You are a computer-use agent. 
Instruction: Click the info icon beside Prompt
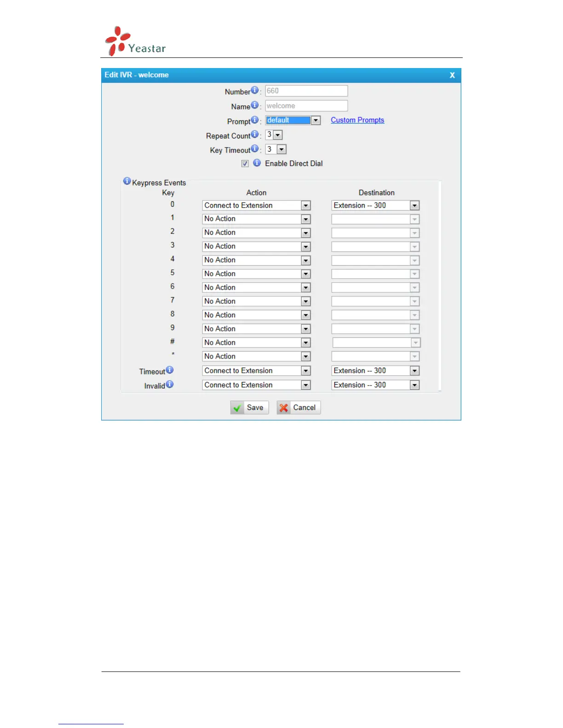(x=254, y=119)
